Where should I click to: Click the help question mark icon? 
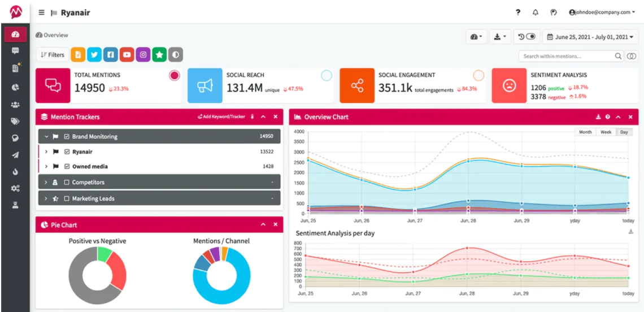pyautogui.click(x=517, y=12)
